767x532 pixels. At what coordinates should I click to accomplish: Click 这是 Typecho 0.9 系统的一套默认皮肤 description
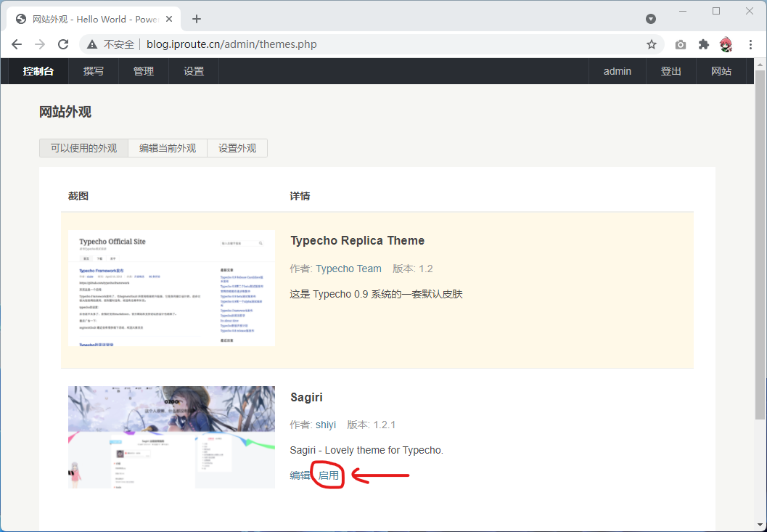[376, 294]
